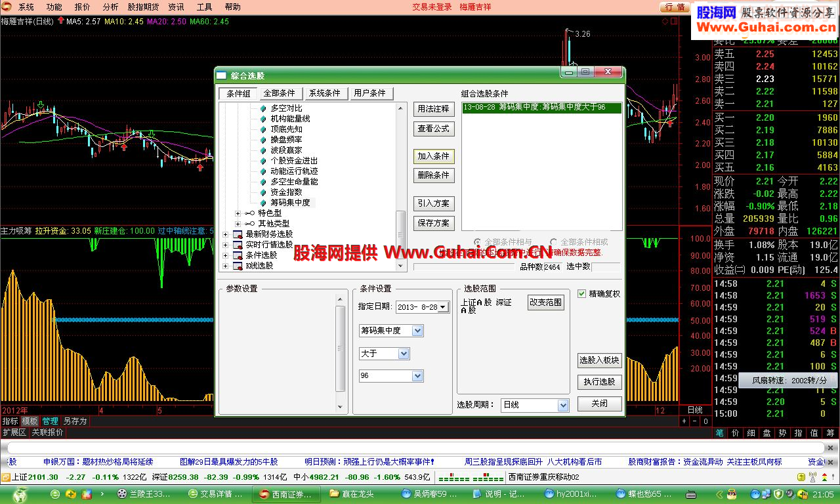Click the 执行选股 button
This screenshot has height=504, width=840.
(599, 382)
